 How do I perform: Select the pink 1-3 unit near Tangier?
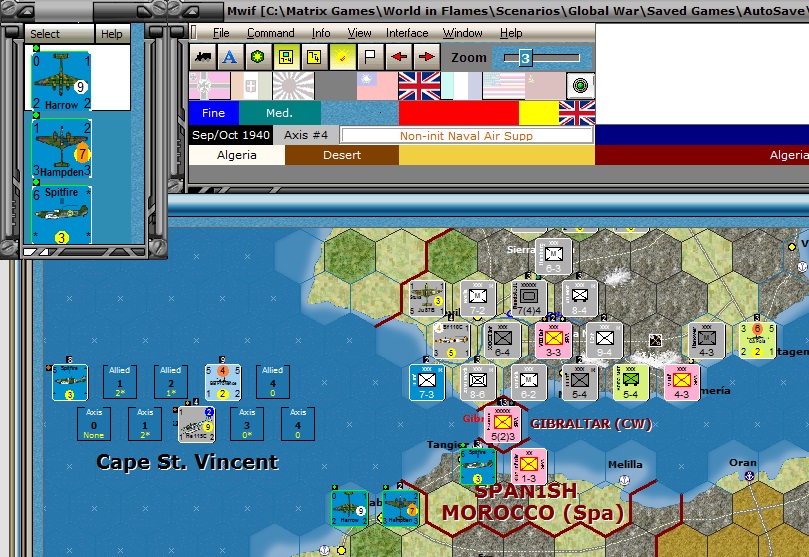529,467
